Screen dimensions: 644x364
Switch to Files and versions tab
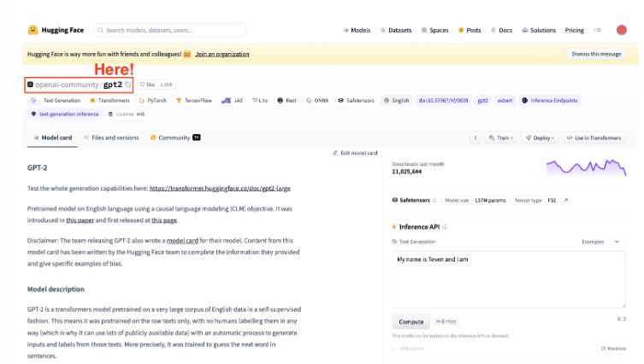[111, 138]
